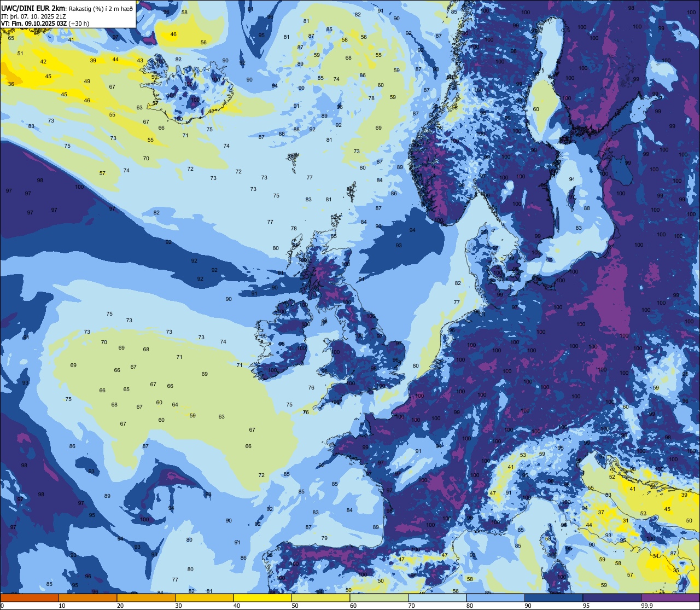Select the 'IT: þri. 07. 10. 2025 21Z' line
The image size is (700, 610).
tap(34, 16)
